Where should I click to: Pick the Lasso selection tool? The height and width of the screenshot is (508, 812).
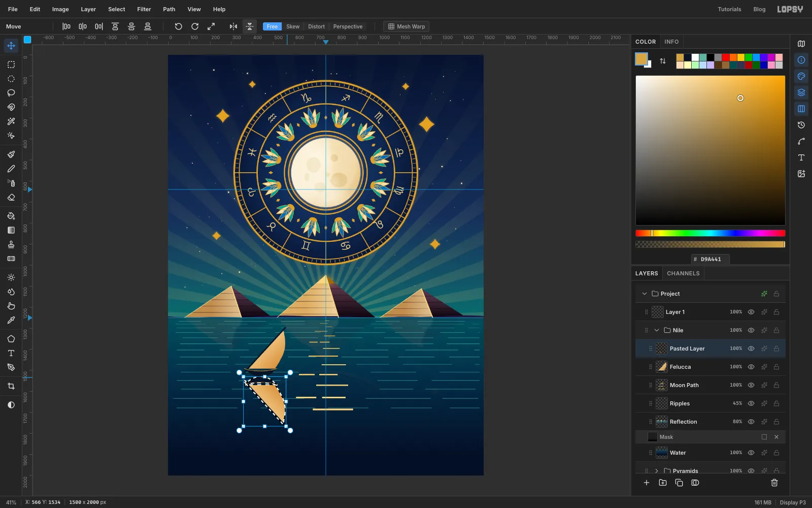[x=11, y=93]
